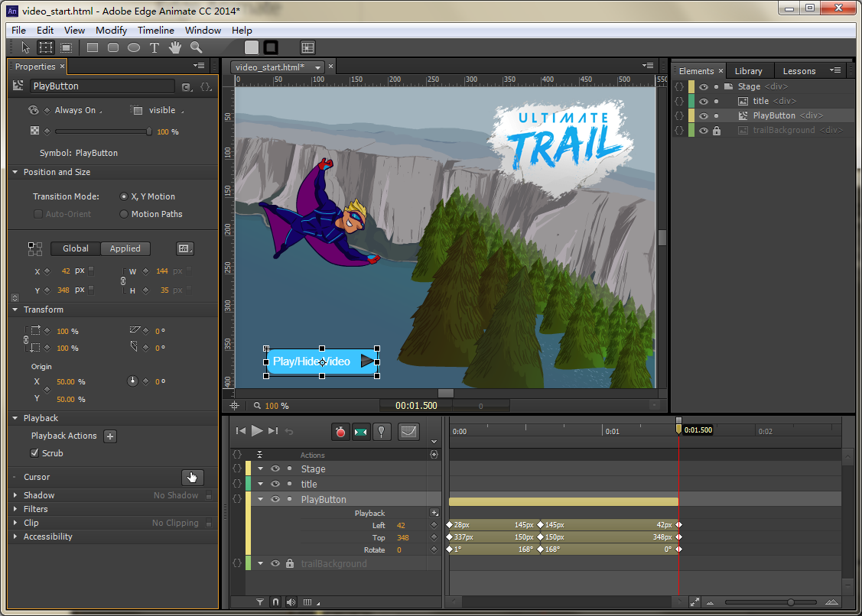This screenshot has height=616, width=862.
Task: Switch to the Lessons tab
Action: point(799,71)
